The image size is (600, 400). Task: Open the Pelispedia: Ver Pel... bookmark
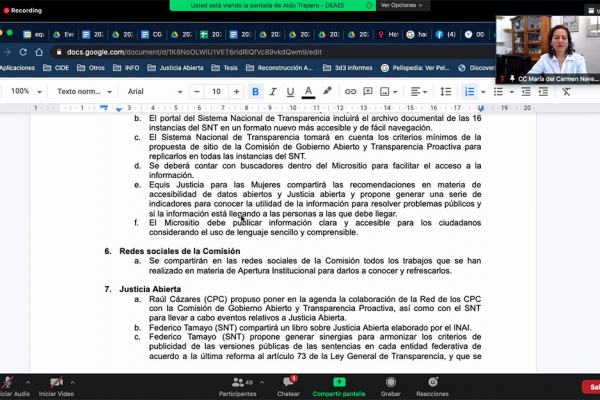pos(415,68)
